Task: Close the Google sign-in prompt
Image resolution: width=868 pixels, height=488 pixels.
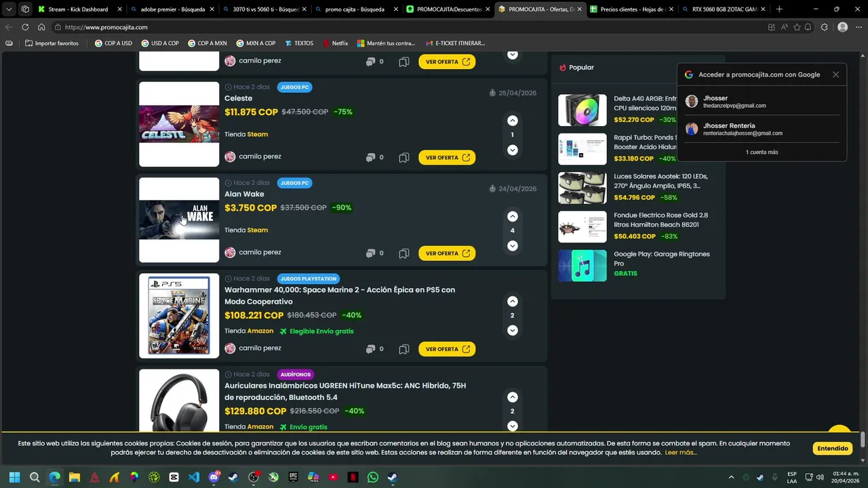Action: click(x=835, y=75)
